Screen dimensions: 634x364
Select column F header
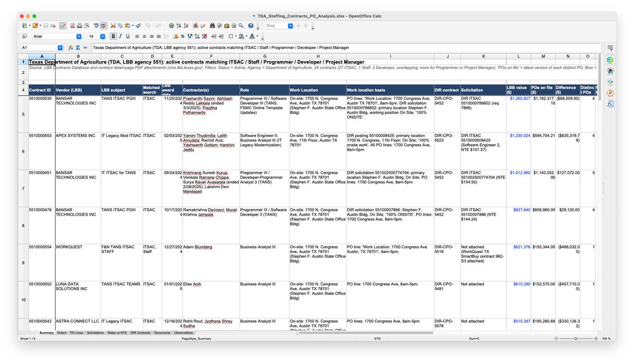click(x=211, y=56)
